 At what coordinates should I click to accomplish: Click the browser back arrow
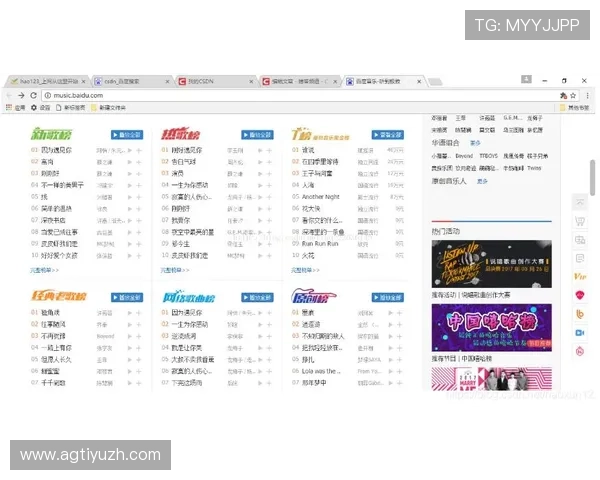(10, 95)
